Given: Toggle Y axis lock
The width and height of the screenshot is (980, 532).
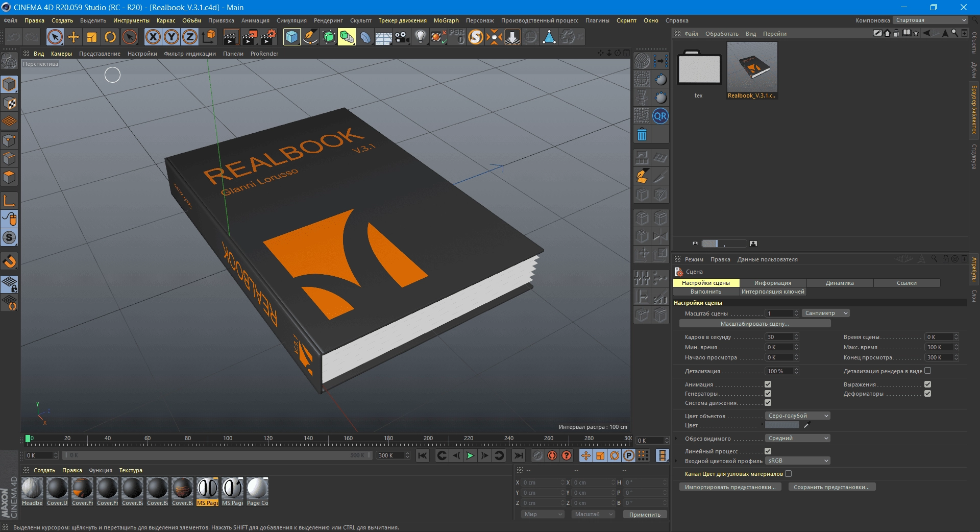Looking at the screenshot, I should (171, 37).
